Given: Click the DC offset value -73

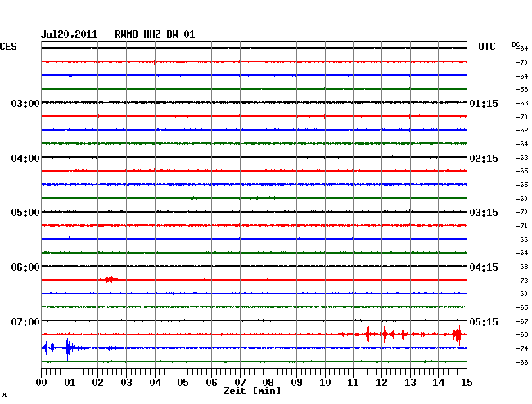Looking at the screenshot, I should pyautogui.click(x=522, y=281).
